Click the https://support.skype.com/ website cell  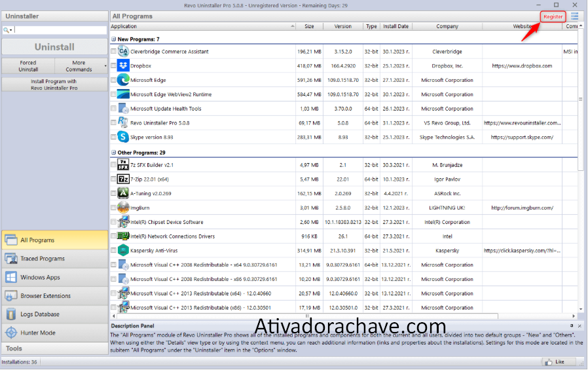pyautogui.click(x=522, y=138)
